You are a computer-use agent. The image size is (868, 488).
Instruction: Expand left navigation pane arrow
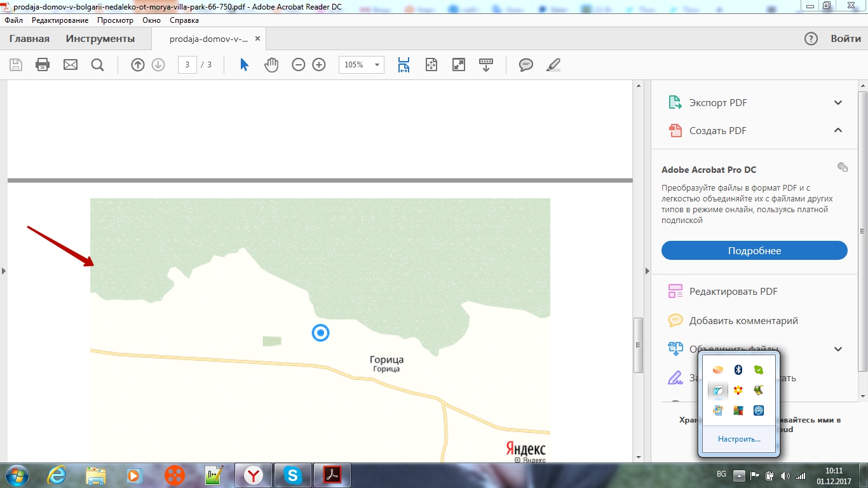[x=4, y=271]
